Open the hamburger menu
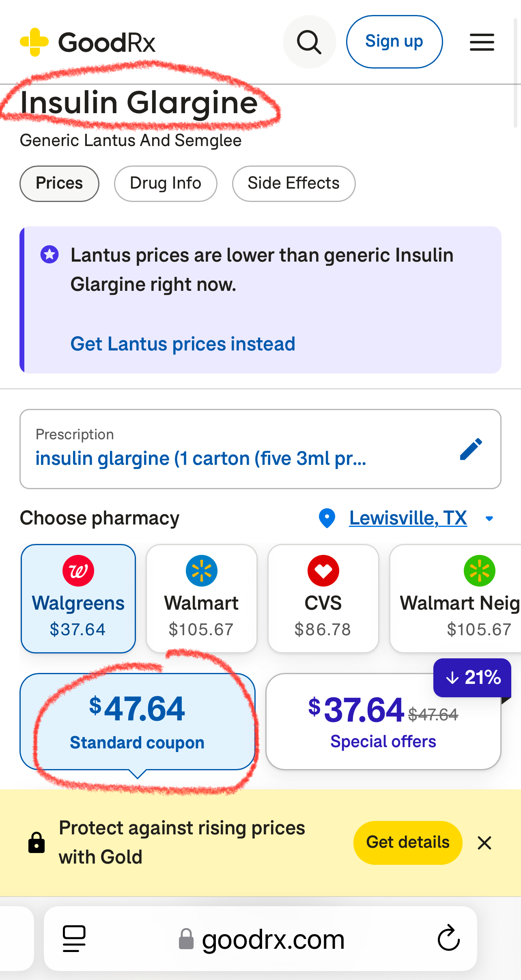This screenshot has width=521, height=980. (482, 42)
